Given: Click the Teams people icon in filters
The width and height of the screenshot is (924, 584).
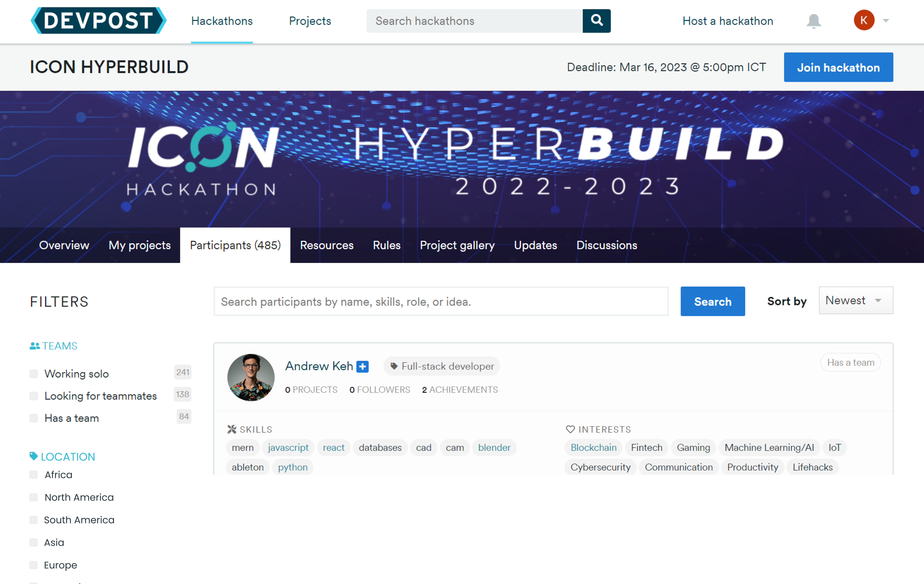Looking at the screenshot, I should pos(34,346).
